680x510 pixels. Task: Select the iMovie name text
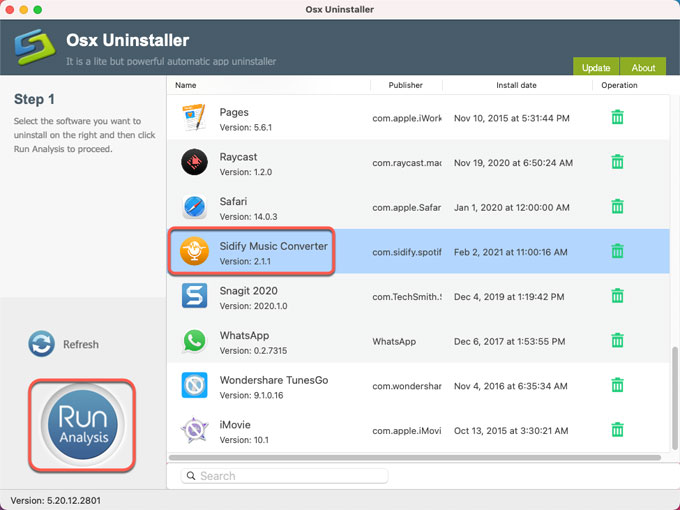click(x=235, y=425)
